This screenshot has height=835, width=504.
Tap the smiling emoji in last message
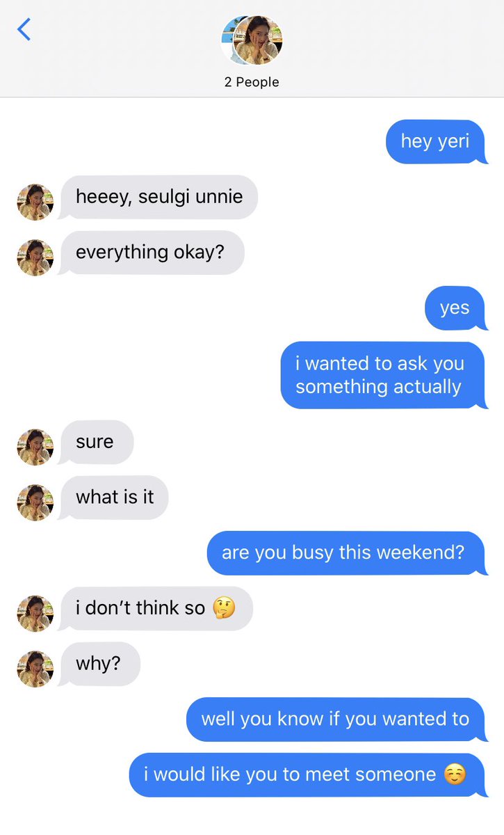pyautogui.click(x=455, y=774)
